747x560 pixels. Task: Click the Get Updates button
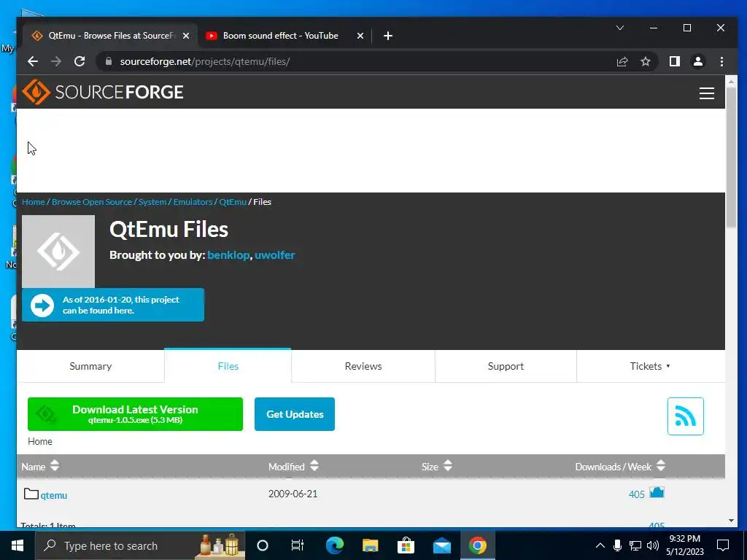295,414
